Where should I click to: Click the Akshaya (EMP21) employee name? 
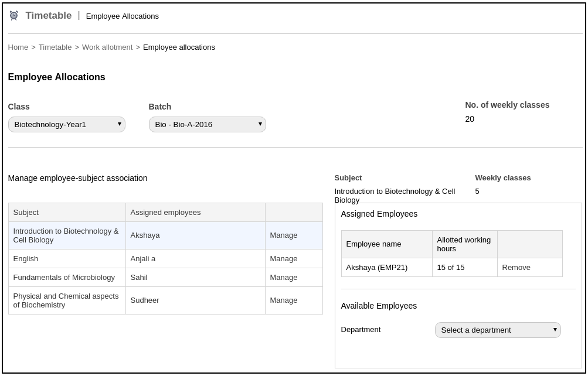click(376, 268)
